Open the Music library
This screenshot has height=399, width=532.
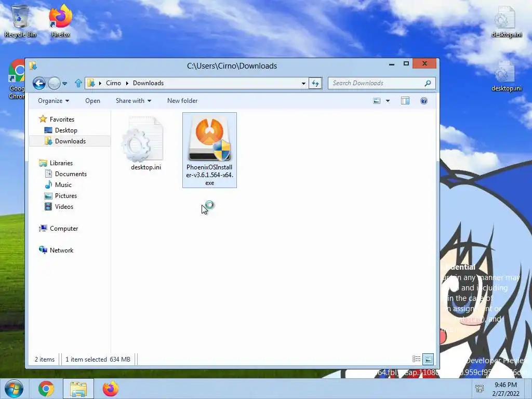click(x=63, y=184)
